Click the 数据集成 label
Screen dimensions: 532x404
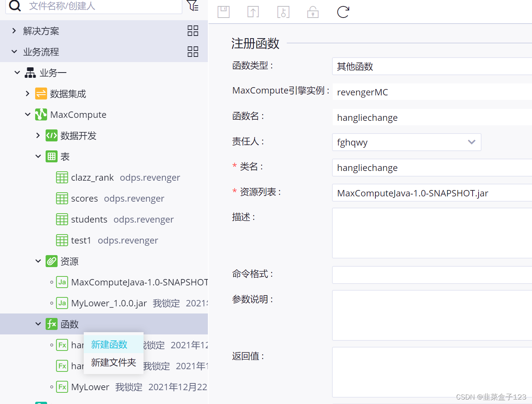pyautogui.click(x=68, y=94)
